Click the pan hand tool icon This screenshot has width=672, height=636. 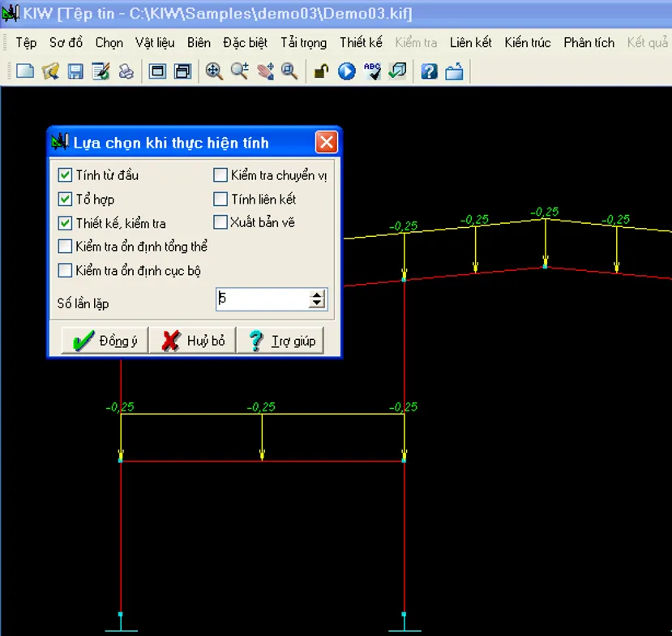coord(265,71)
